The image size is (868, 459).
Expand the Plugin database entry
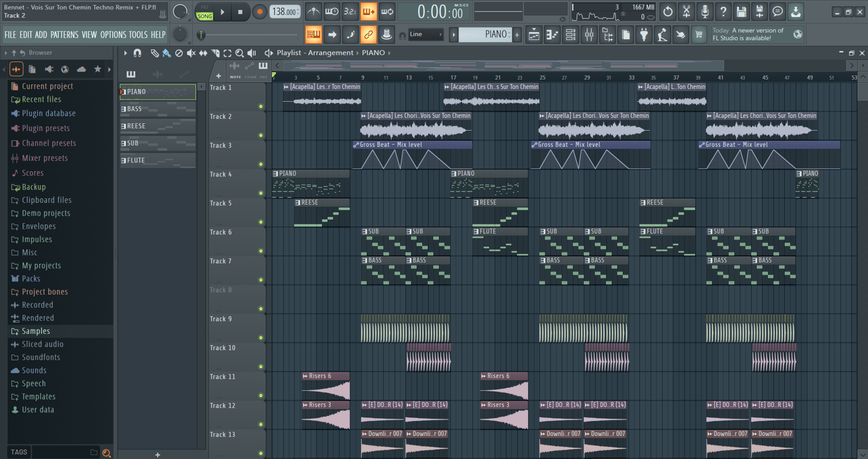[49, 113]
